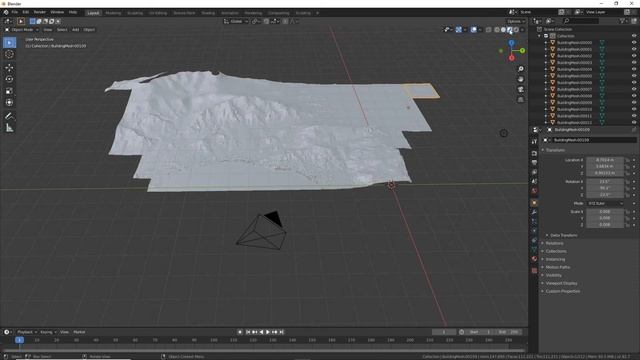Open the Playback menu in timeline

[x=27, y=332]
